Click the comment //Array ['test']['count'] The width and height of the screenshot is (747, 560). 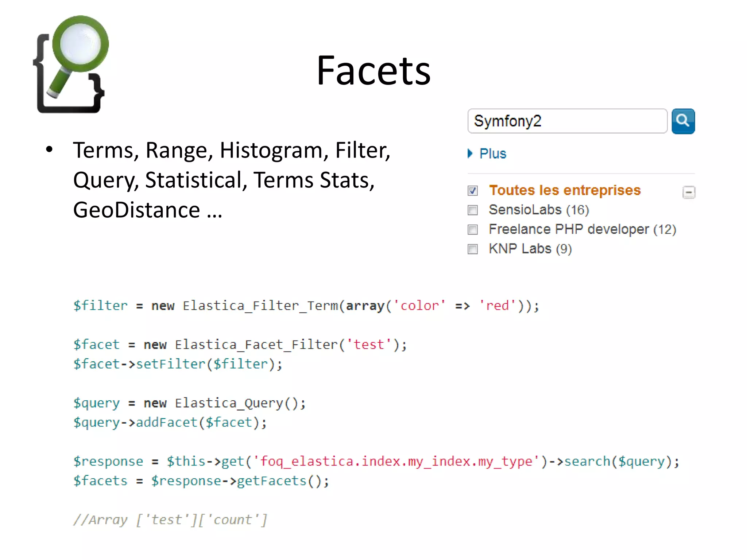[x=170, y=520]
